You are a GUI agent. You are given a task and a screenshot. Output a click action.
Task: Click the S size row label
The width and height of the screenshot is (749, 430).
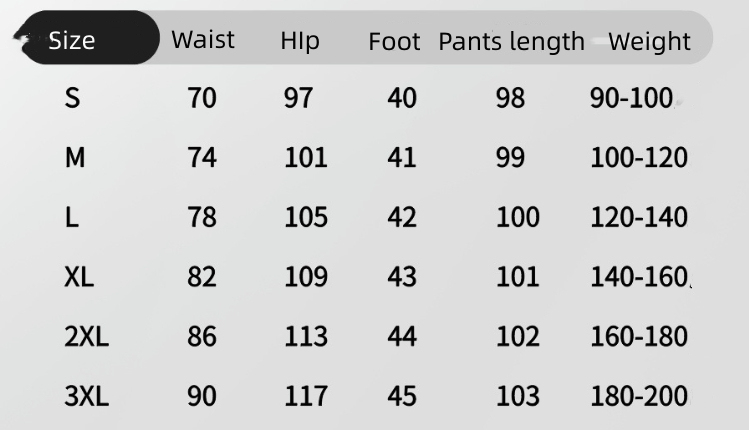[72, 98]
